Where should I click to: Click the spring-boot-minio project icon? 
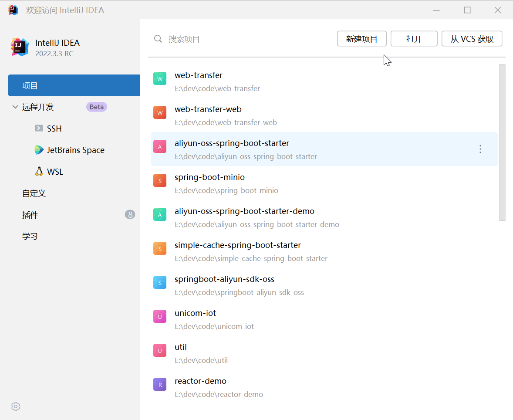pos(160,180)
